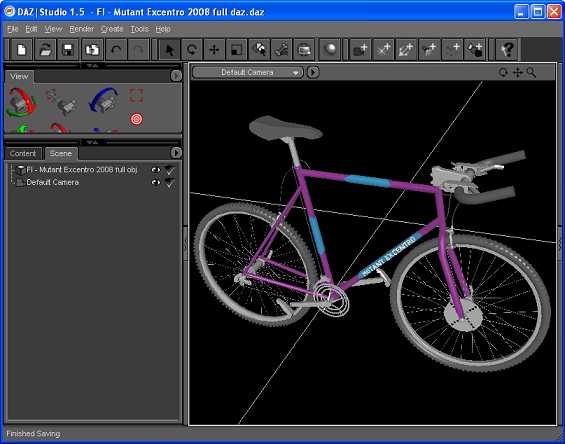Open a file with the folder icon
The image size is (565, 444).
tap(45, 49)
